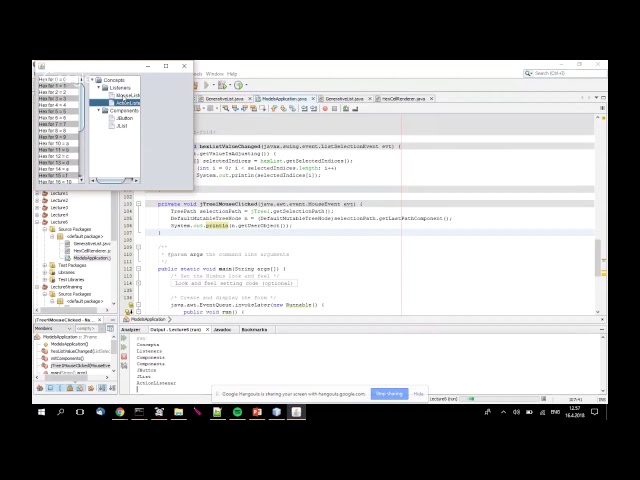Expand the Libraries node in Projects
The width and height of the screenshot is (640, 480).
(x=45, y=272)
